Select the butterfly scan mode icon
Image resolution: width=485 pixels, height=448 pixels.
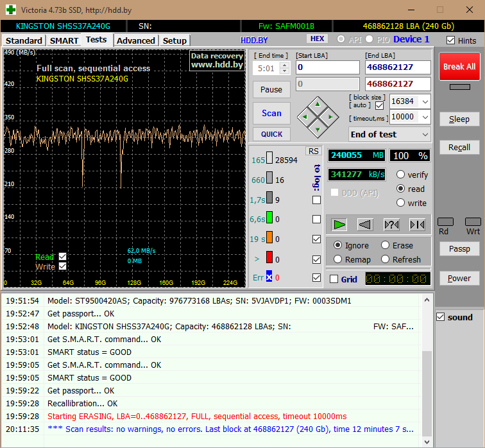click(x=417, y=224)
